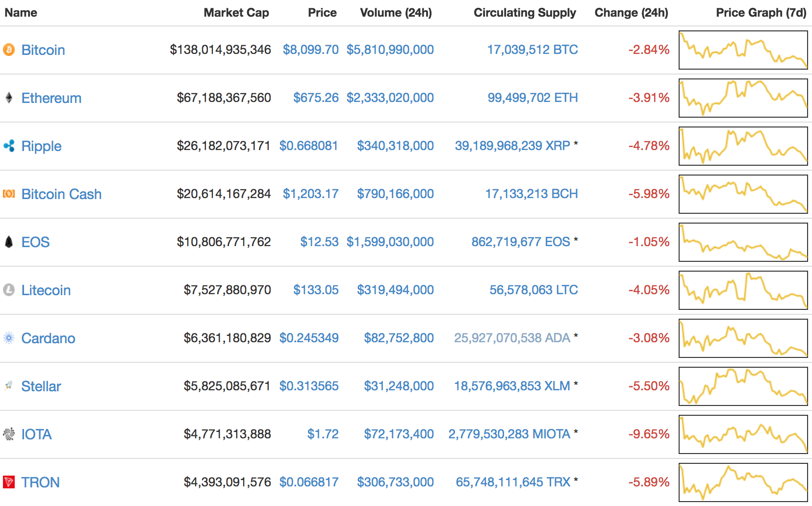Sort by Market Cap column header
Image resolution: width=812 pixels, height=506 pixels.
pyautogui.click(x=236, y=13)
